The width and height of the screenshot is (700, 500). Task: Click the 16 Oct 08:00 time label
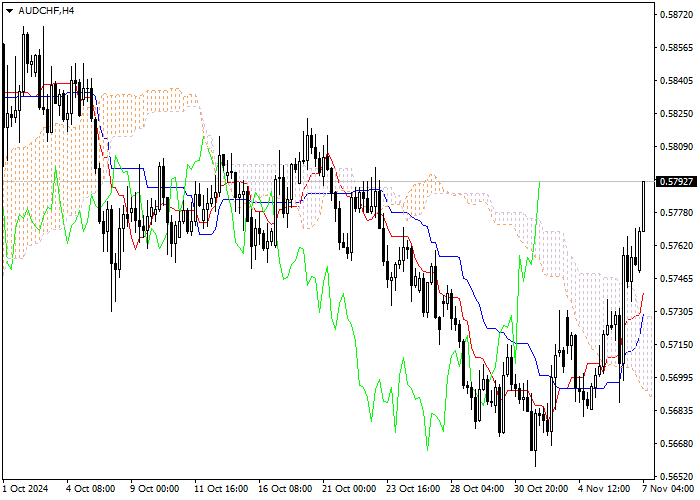(285, 489)
